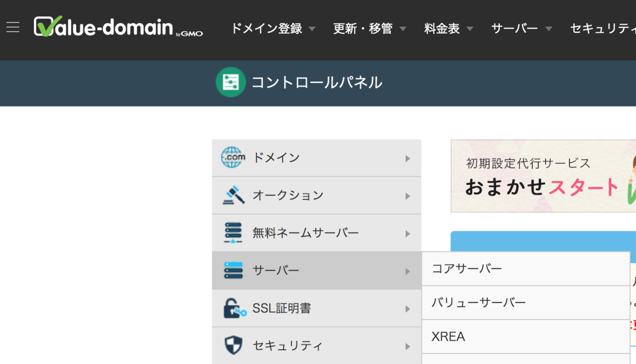Open the ドメイン登録 top menu
This screenshot has height=364, width=636.
click(267, 29)
